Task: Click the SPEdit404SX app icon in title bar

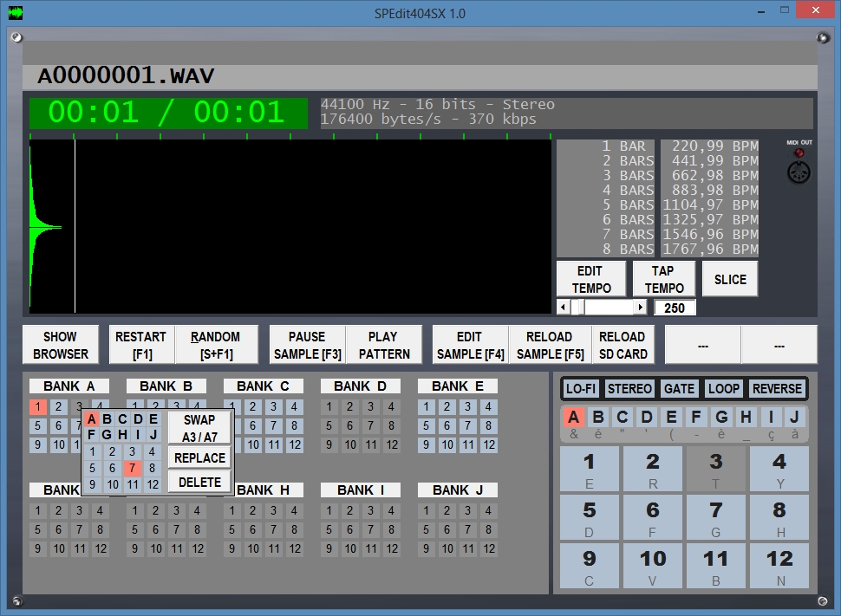Action: (16, 13)
